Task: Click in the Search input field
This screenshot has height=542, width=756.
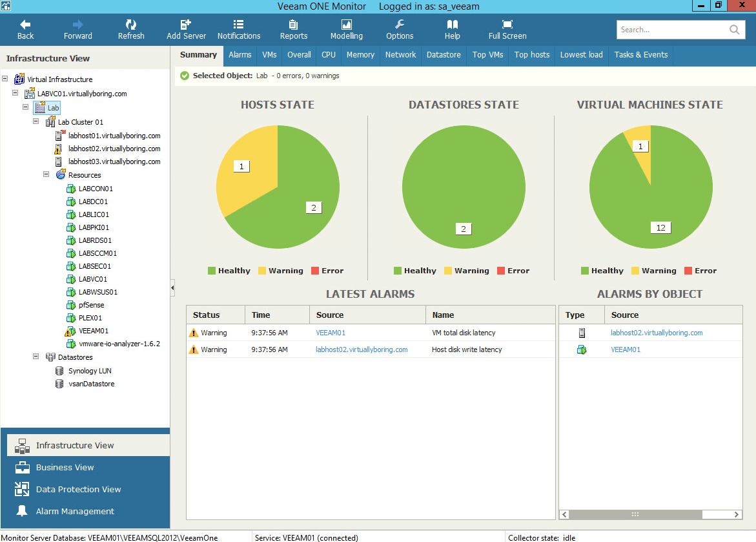Action: point(673,30)
